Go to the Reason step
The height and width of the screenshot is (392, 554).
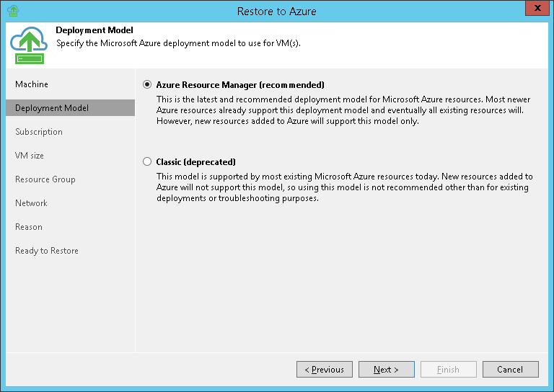29,227
